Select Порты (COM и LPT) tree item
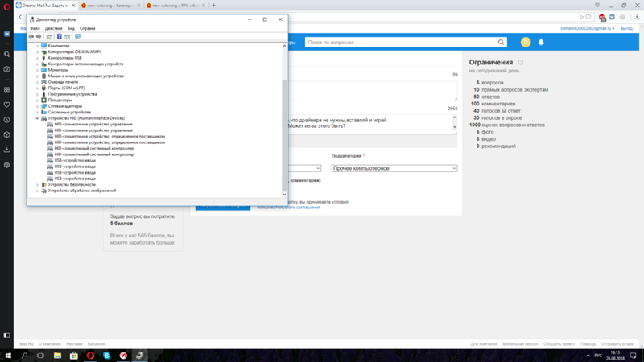Viewport: 644px width, 362px height. coord(66,88)
